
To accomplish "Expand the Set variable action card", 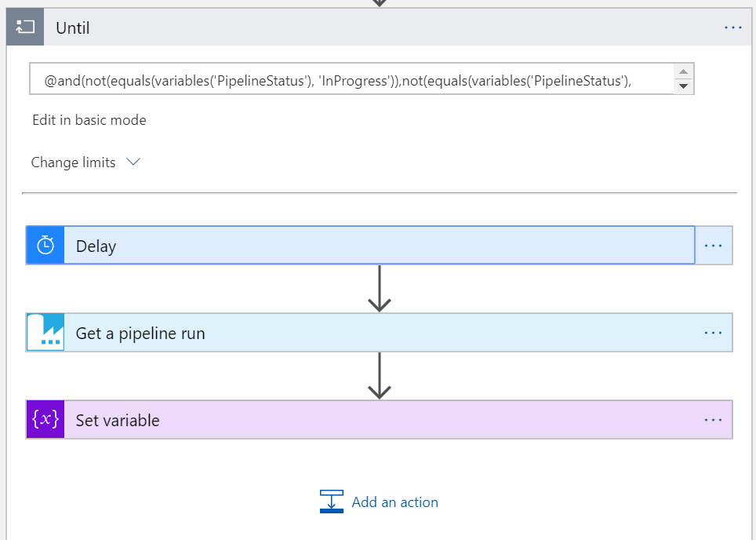I will pyautogui.click(x=380, y=419).
